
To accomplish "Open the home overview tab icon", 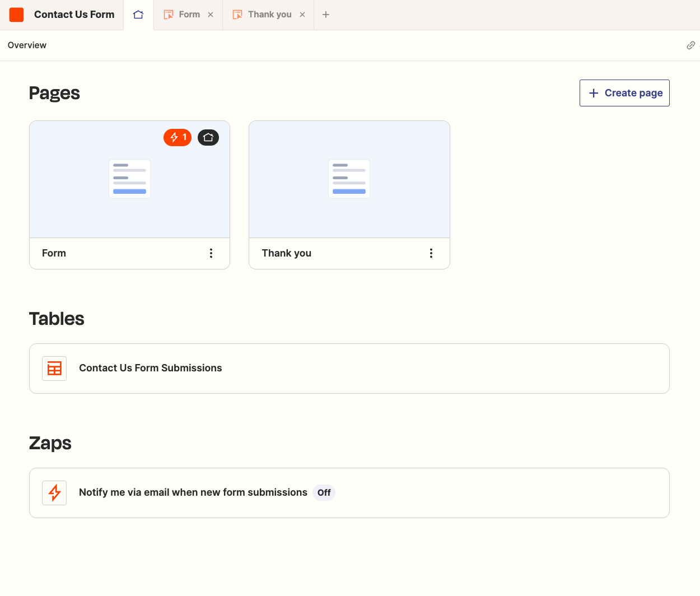I will 138,15.
